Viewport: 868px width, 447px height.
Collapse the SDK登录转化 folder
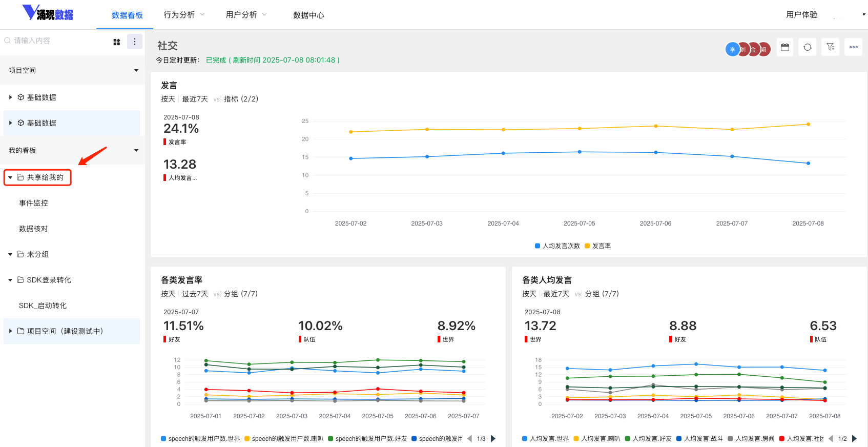point(10,280)
